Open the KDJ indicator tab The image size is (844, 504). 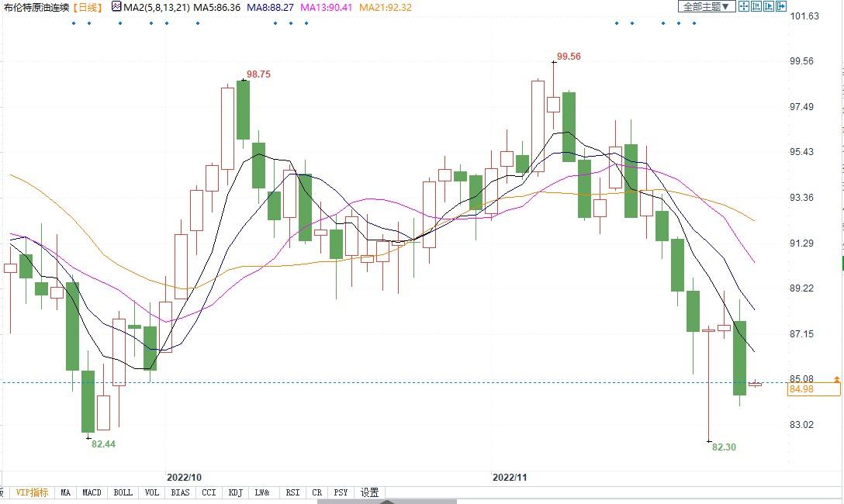tap(236, 492)
